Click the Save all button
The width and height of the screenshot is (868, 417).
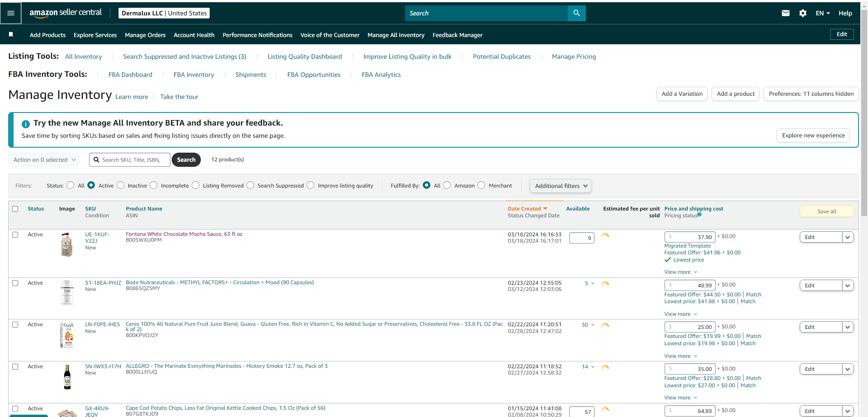click(827, 211)
